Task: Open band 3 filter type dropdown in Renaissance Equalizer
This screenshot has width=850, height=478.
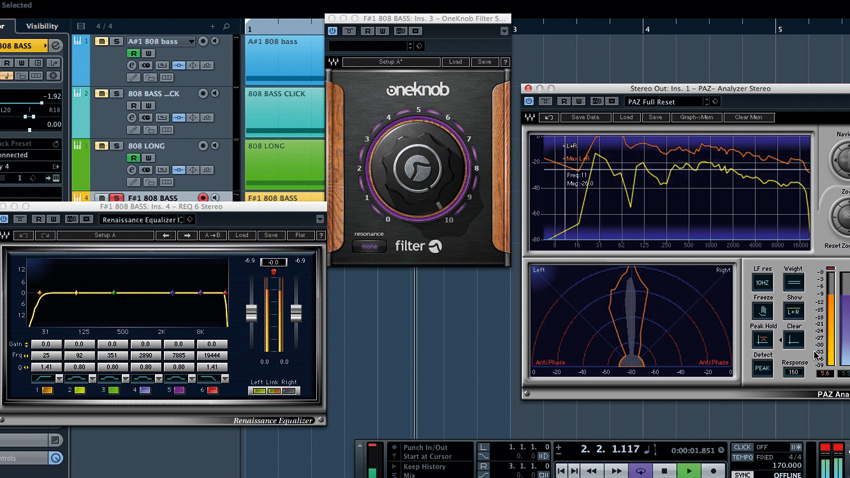Action: (125, 378)
